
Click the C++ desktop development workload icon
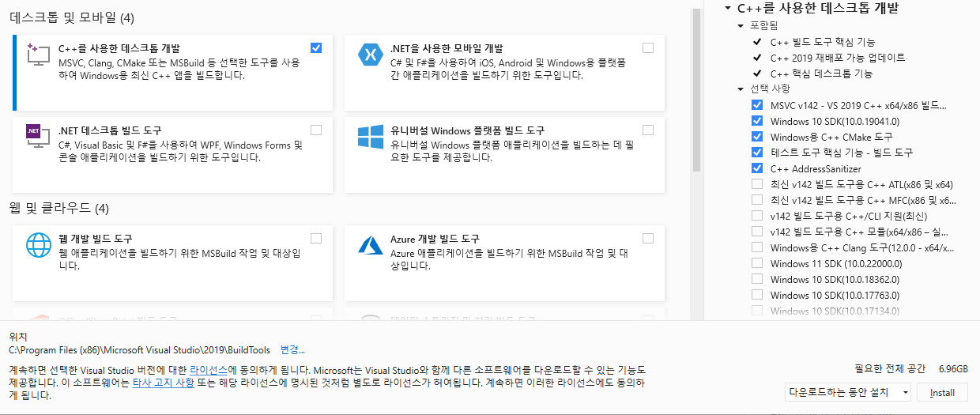39,55
